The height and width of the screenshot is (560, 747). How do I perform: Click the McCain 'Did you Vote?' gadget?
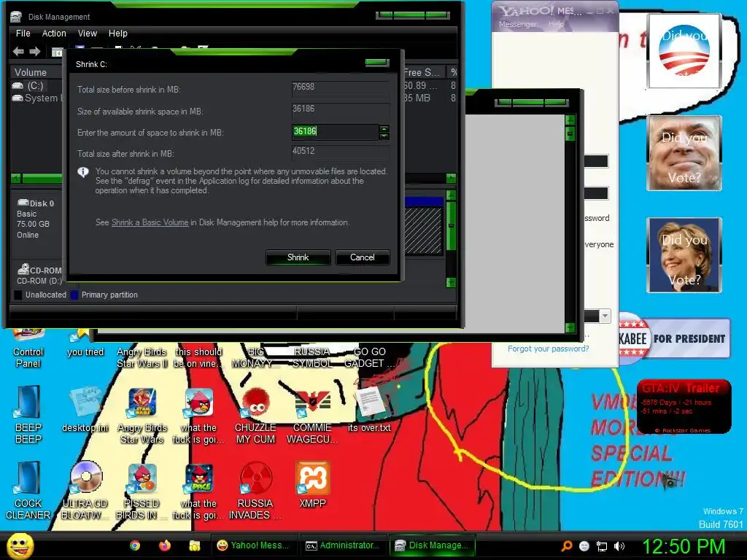684,153
